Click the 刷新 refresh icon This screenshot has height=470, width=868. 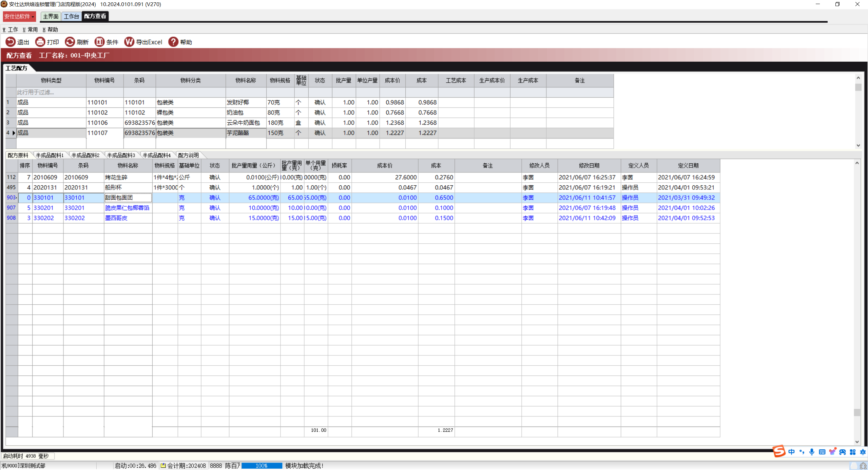(70, 42)
